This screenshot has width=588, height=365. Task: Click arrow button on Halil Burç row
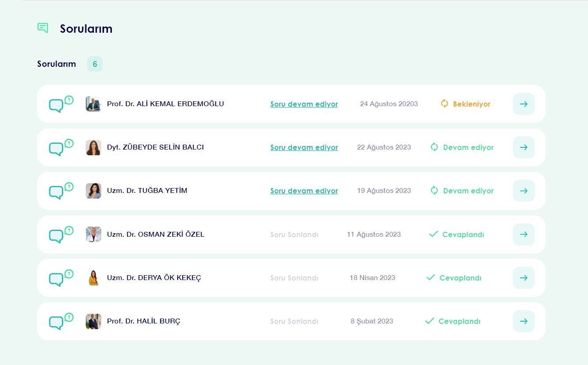523,321
